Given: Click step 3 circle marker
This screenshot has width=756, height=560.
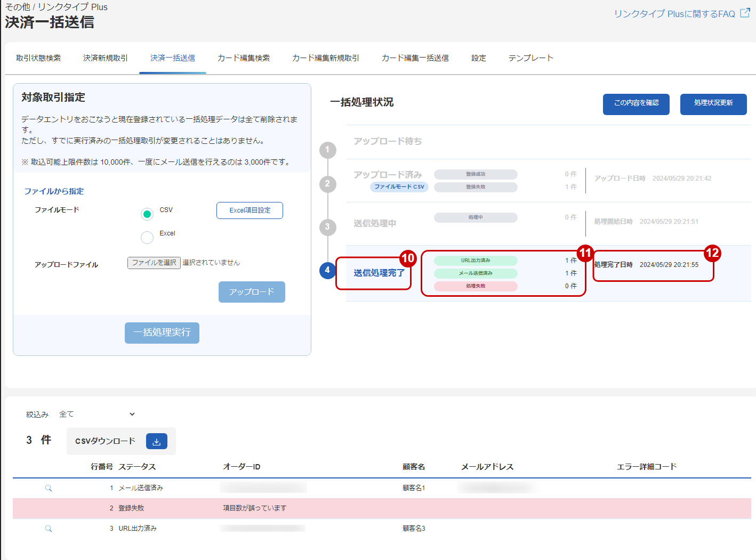Looking at the screenshot, I should (x=327, y=227).
